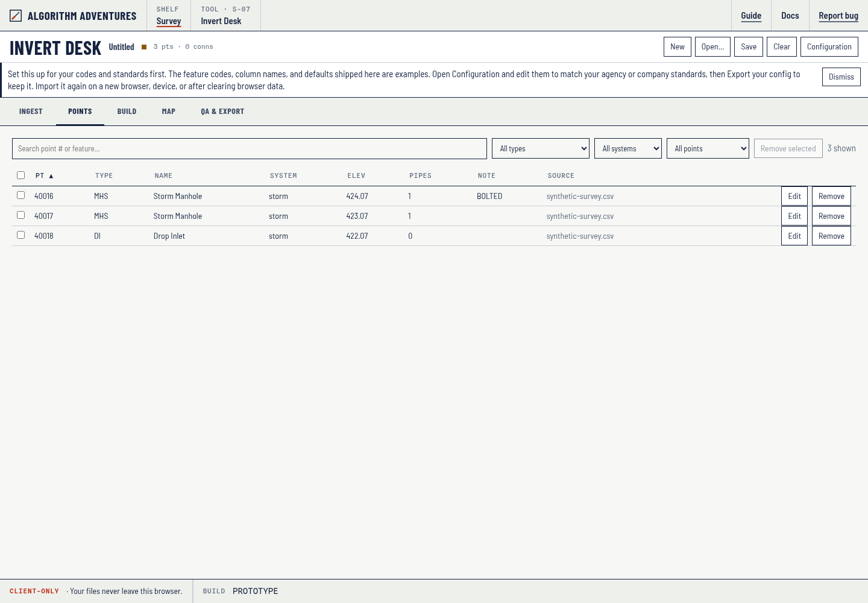Switch to the Ingest tab

31,112
